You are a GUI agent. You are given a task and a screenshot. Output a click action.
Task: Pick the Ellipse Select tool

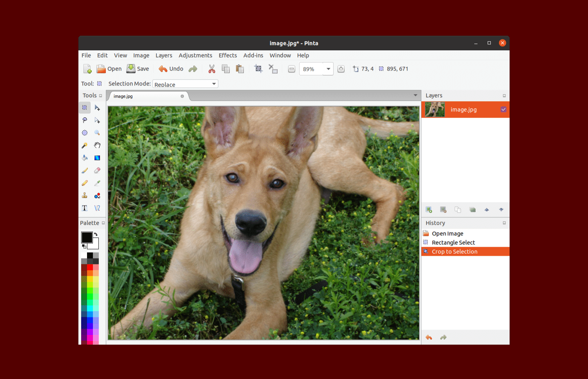click(x=85, y=133)
